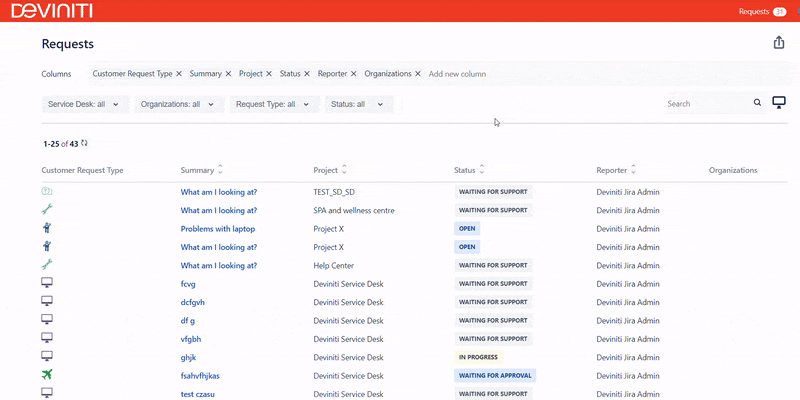This screenshot has width=800, height=400.
Task: Sort by the Project column arrows
Action: (x=344, y=169)
